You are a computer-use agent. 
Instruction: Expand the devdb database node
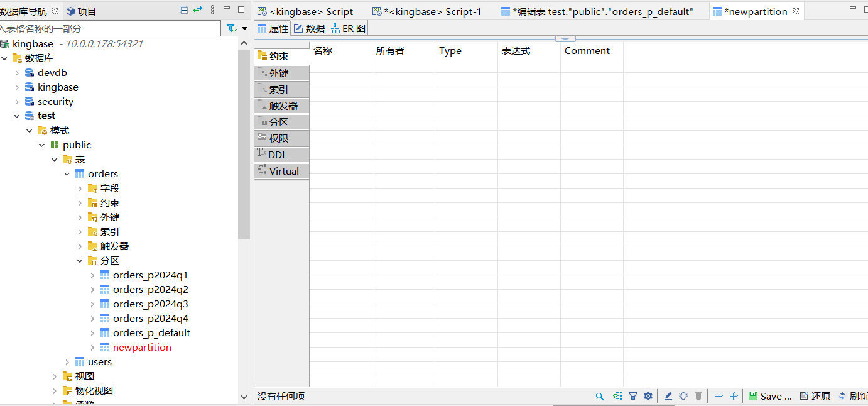click(x=17, y=73)
